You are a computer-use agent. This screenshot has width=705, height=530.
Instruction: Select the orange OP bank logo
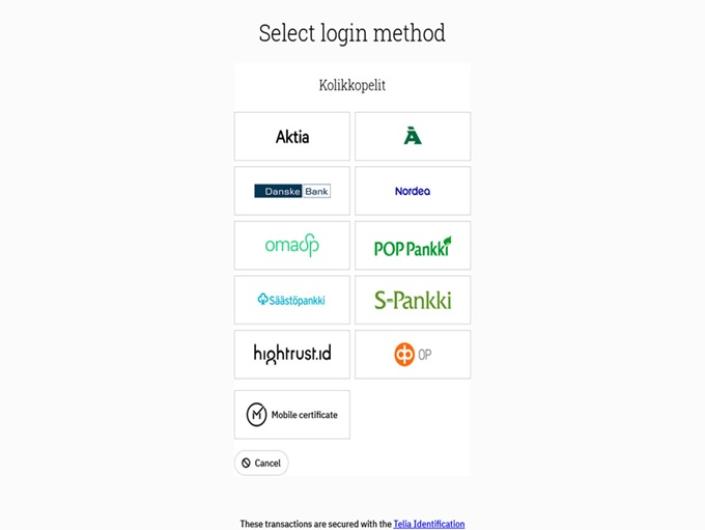pyautogui.click(x=404, y=354)
